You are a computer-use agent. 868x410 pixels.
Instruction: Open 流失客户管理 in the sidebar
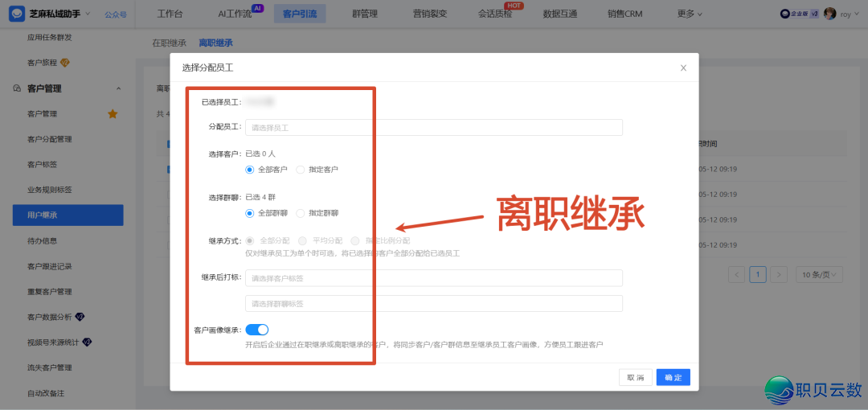coord(50,367)
